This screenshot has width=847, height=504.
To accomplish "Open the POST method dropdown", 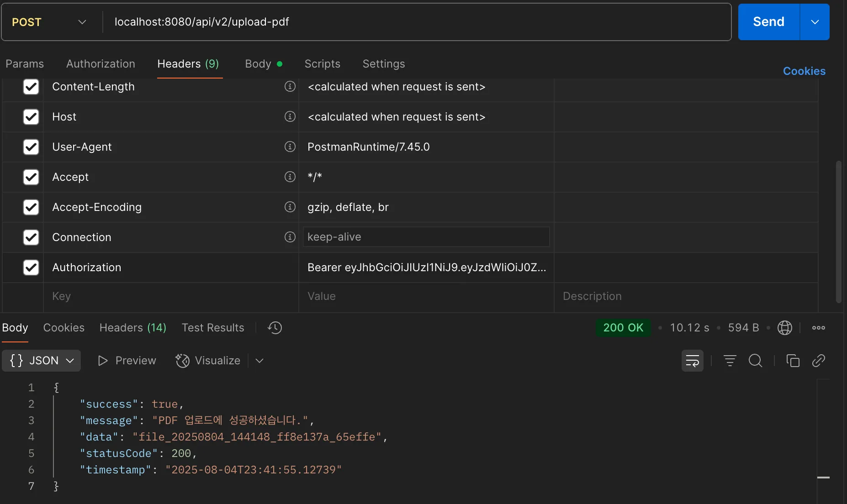I will [x=49, y=22].
